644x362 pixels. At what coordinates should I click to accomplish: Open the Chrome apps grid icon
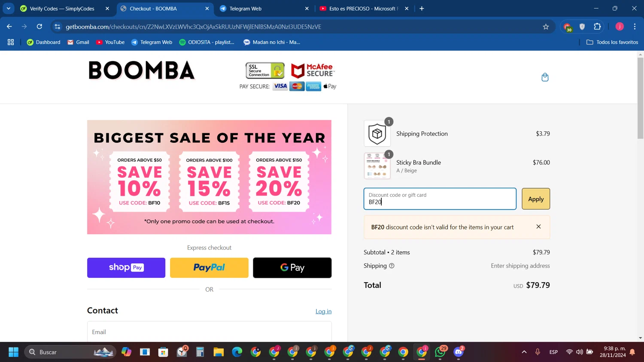click(11, 42)
